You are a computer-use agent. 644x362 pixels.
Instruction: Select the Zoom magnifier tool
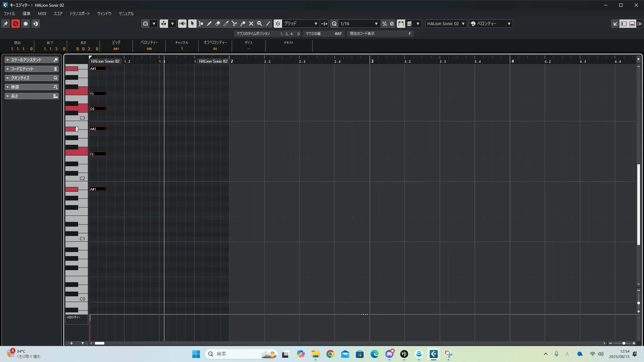(x=259, y=23)
